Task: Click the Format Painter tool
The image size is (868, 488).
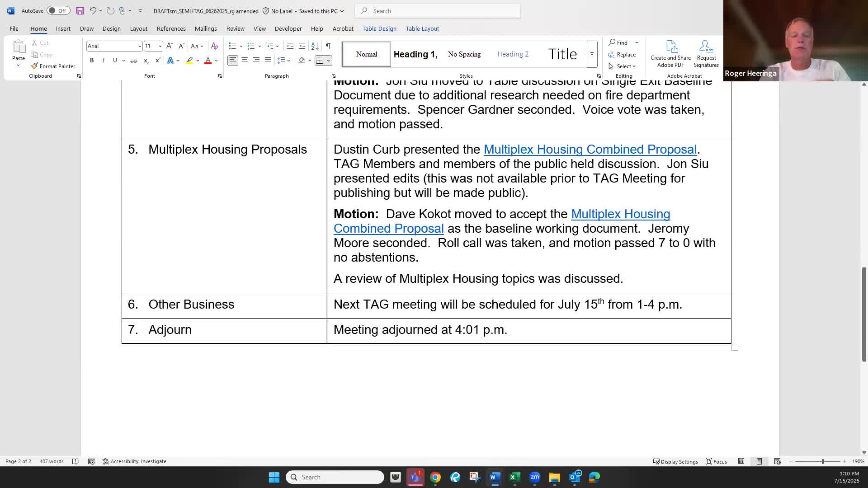Action: (x=53, y=66)
